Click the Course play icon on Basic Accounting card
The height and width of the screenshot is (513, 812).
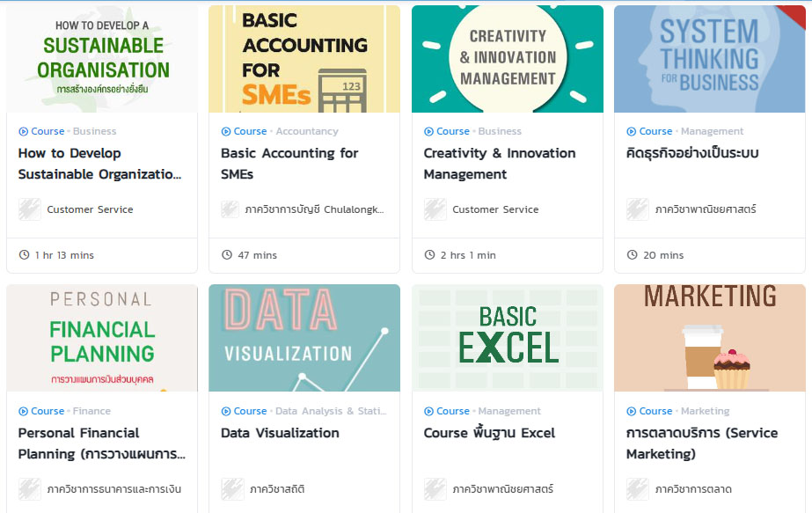coord(226,132)
